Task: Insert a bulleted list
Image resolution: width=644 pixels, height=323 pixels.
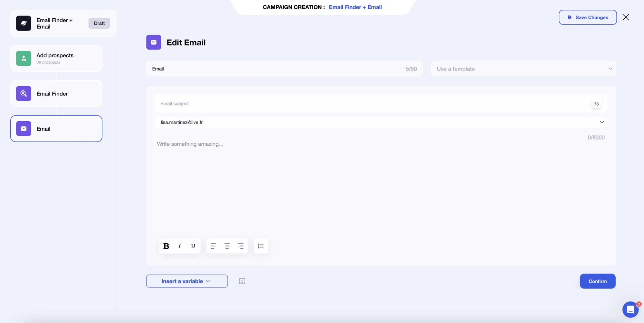Action: pos(261,246)
